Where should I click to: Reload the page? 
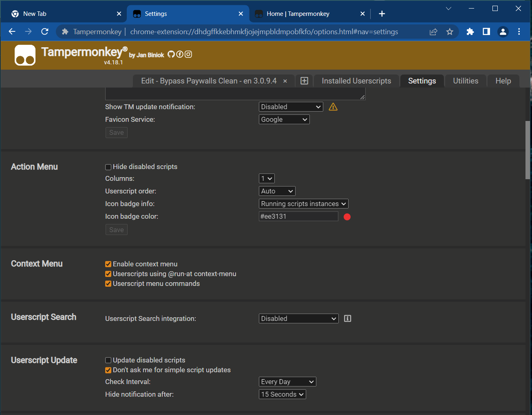click(45, 31)
